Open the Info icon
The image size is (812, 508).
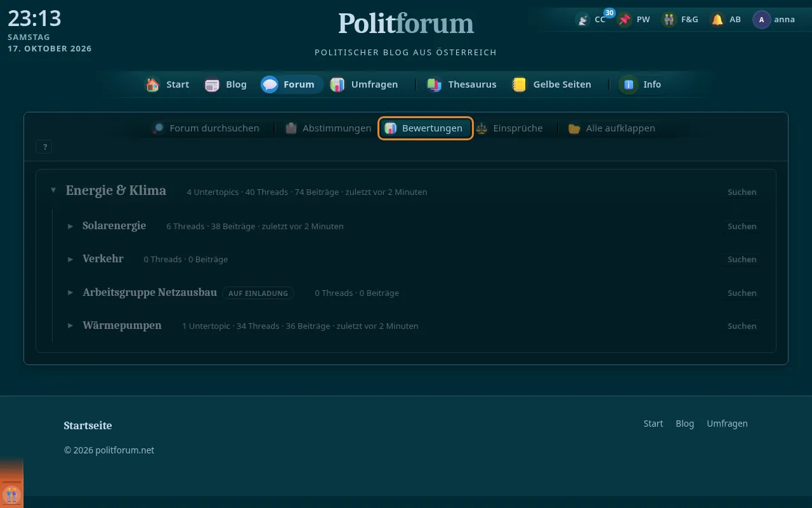(629, 84)
